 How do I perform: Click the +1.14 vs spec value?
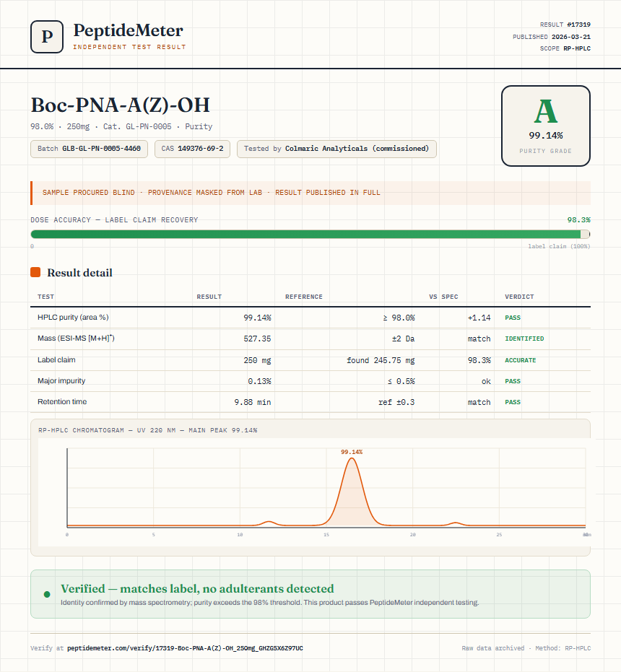pyautogui.click(x=479, y=318)
